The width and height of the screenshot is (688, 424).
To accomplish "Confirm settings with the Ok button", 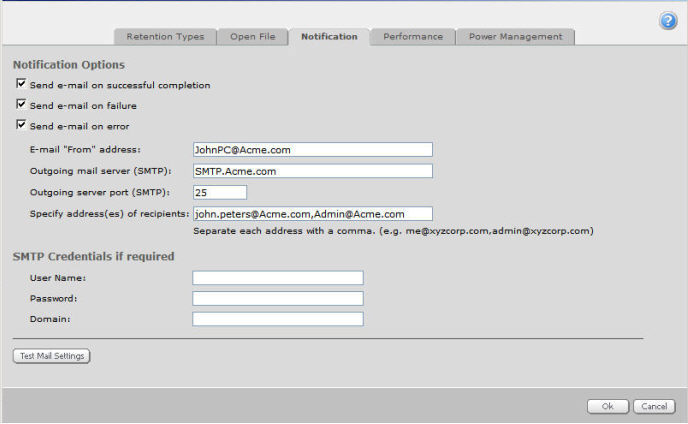I will click(607, 406).
